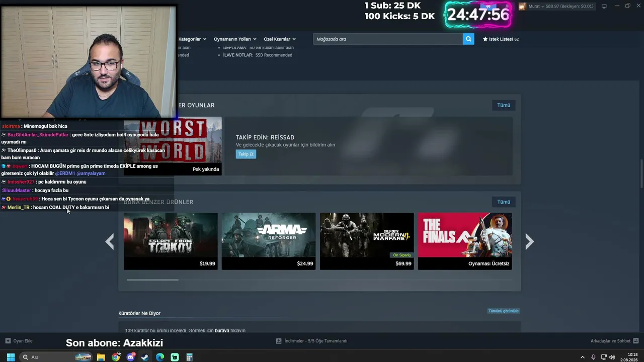Click chat username Merlin_TR
Image resolution: width=644 pixels, height=362 pixels.
click(x=19, y=207)
